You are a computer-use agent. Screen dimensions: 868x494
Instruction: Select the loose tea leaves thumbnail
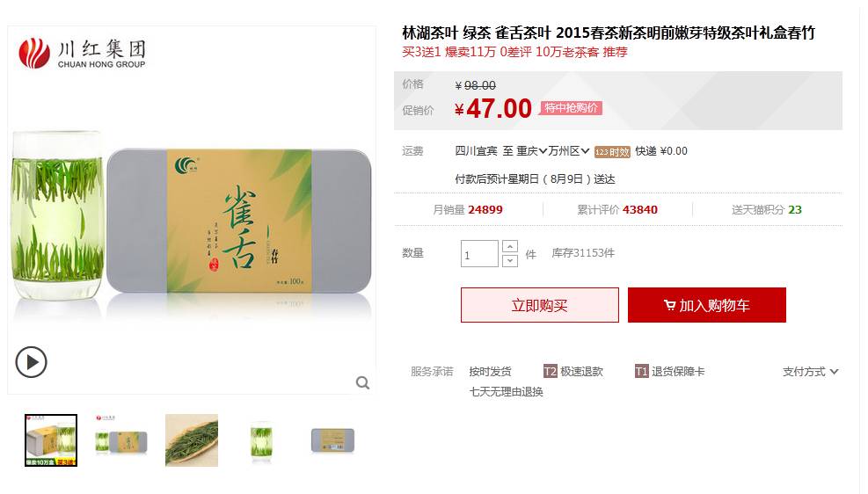[192, 440]
